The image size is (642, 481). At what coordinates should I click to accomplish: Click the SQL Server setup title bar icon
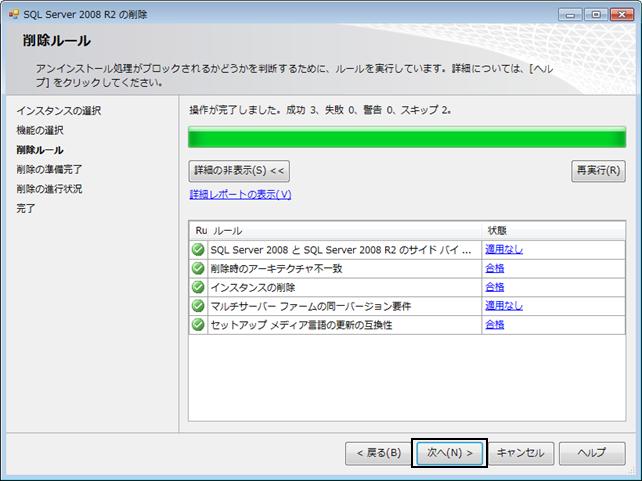[x=14, y=14]
